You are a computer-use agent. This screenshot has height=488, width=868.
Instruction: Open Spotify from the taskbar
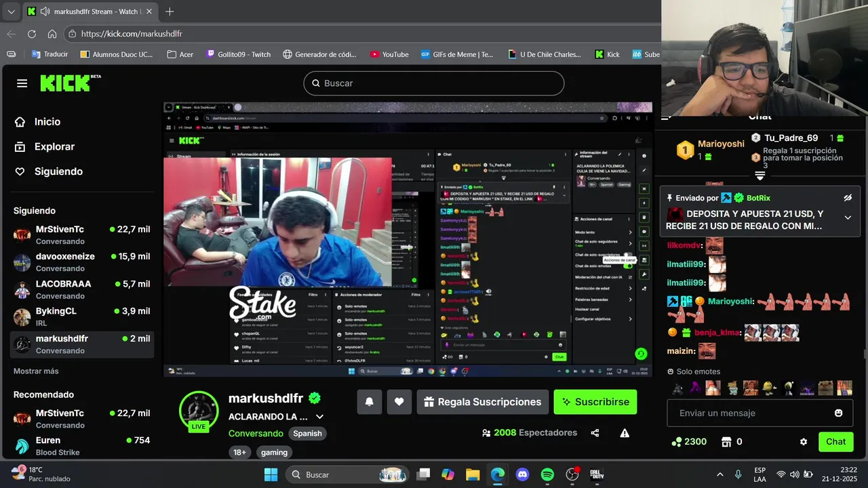547,474
